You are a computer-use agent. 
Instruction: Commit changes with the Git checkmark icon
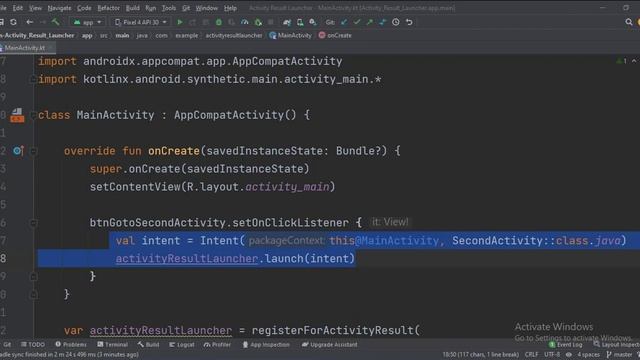point(357,22)
